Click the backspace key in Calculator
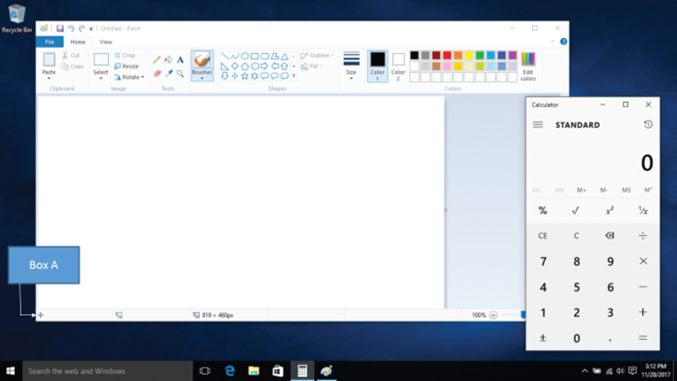Image resolution: width=677 pixels, height=381 pixels. click(x=610, y=235)
